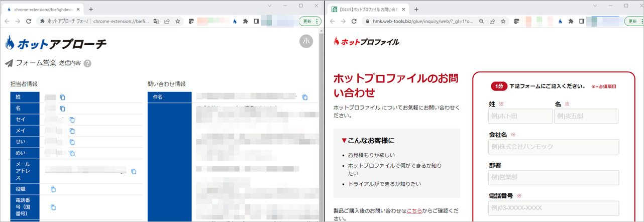Copy the めい field value
The height and width of the screenshot is (222, 644).
tap(72, 153)
